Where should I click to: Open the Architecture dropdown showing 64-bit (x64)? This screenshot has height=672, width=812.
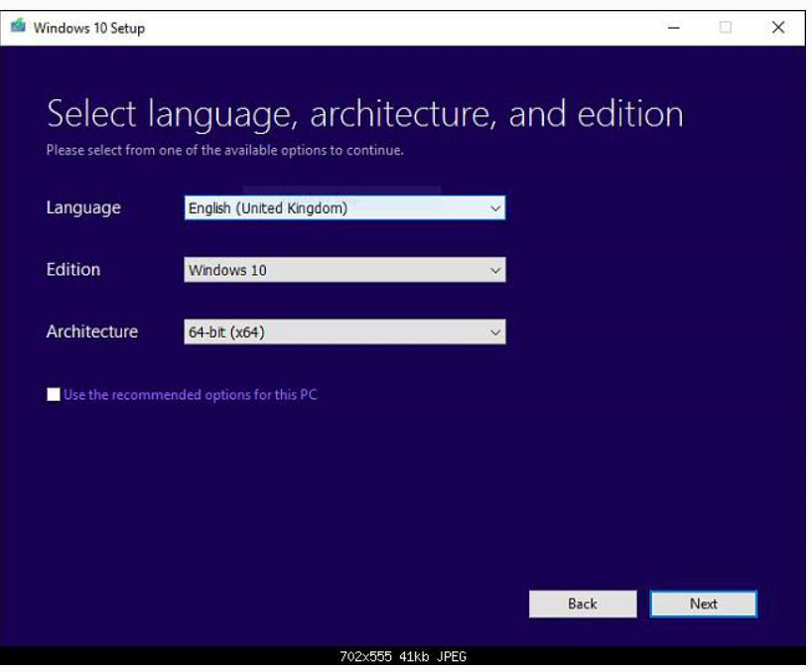(344, 332)
